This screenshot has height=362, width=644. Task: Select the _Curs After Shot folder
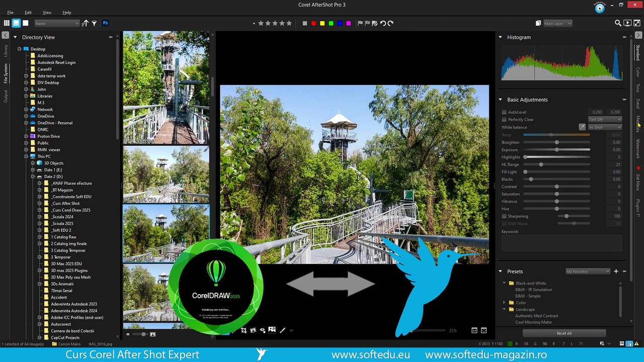coord(65,203)
